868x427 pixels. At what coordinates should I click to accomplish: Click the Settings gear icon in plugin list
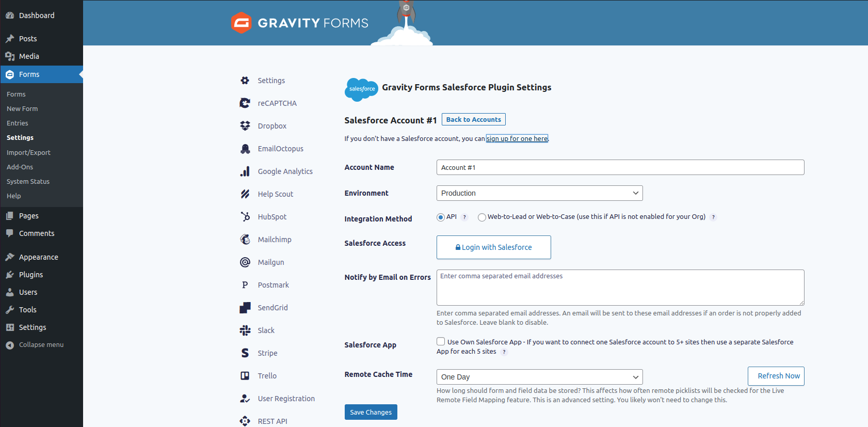click(245, 81)
